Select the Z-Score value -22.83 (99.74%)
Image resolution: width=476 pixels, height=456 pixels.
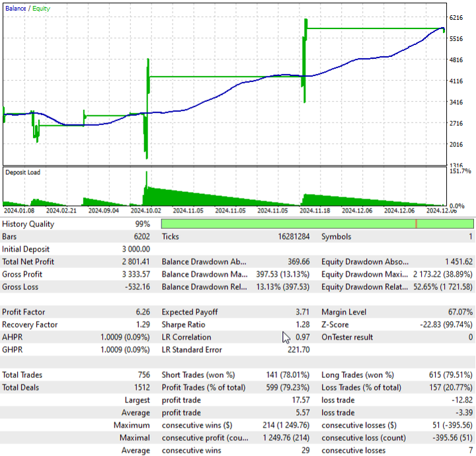click(x=446, y=325)
